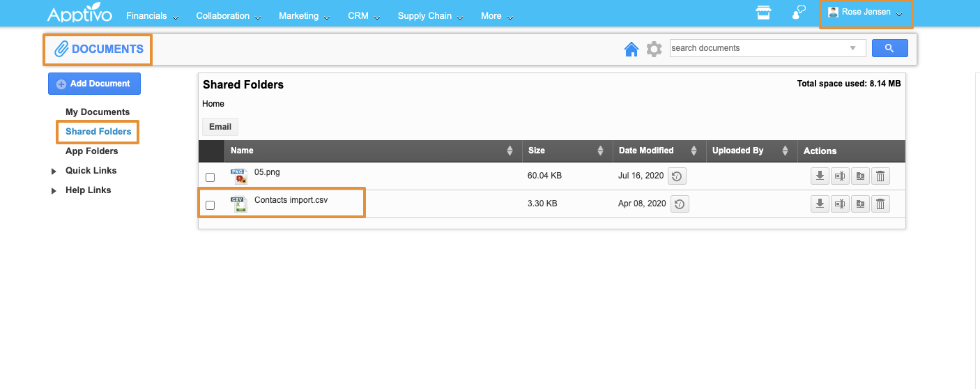This screenshot has height=389, width=980.
Task: Download the 05.png file
Action: 820,176
